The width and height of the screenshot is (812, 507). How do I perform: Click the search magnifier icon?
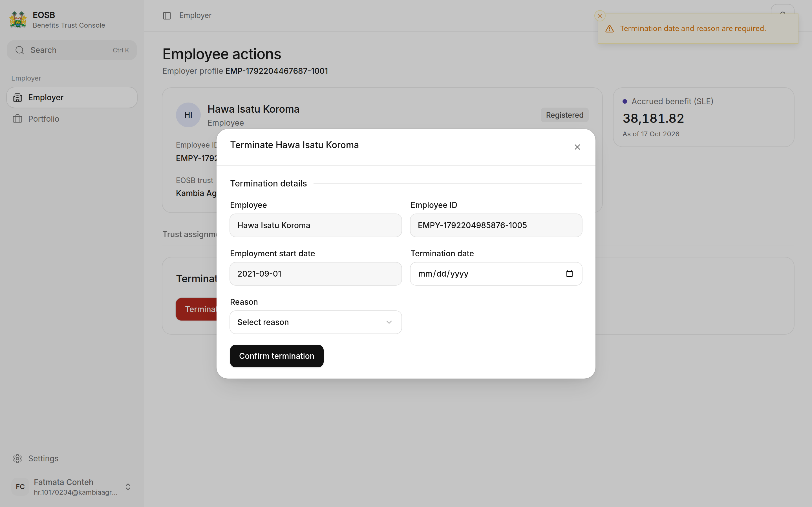pyautogui.click(x=20, y=50)
